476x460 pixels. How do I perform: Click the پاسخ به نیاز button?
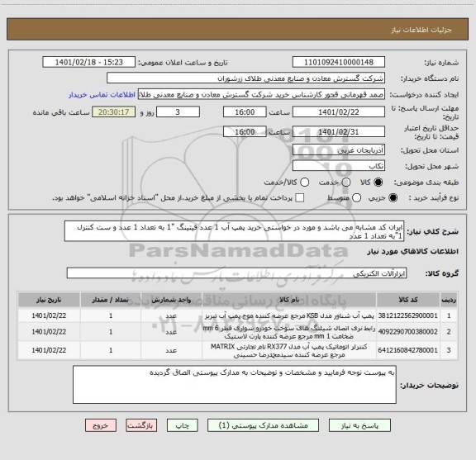(359, 425)
